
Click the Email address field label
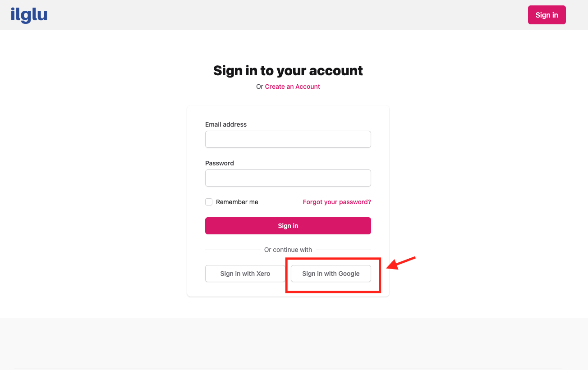click(226, 124)
